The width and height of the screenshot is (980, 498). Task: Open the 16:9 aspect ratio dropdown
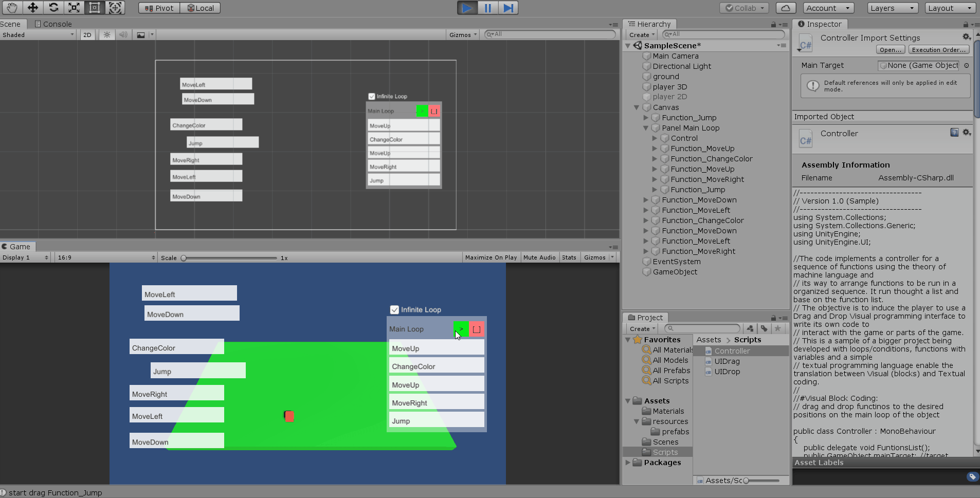point(106,257)
